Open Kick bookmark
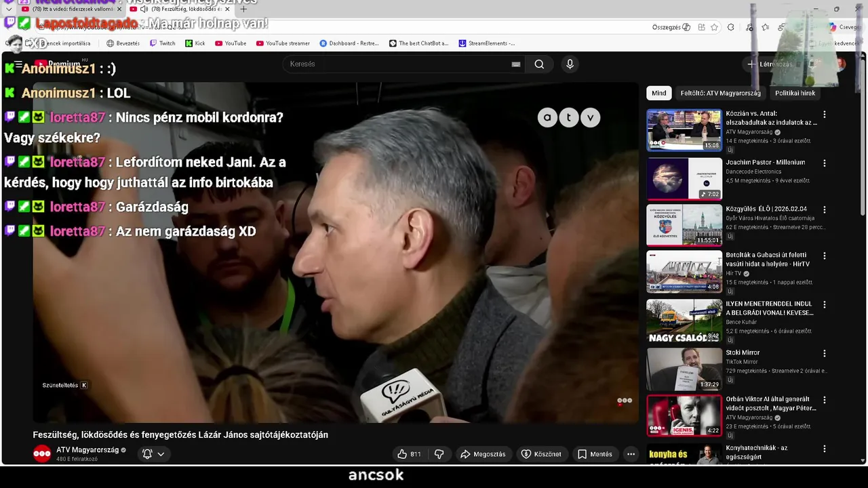868x488 pixels. coord(195,43)
